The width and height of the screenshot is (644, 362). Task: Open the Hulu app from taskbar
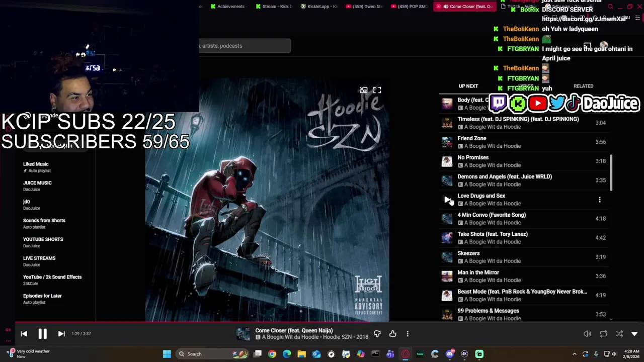(x=420, y=354)
